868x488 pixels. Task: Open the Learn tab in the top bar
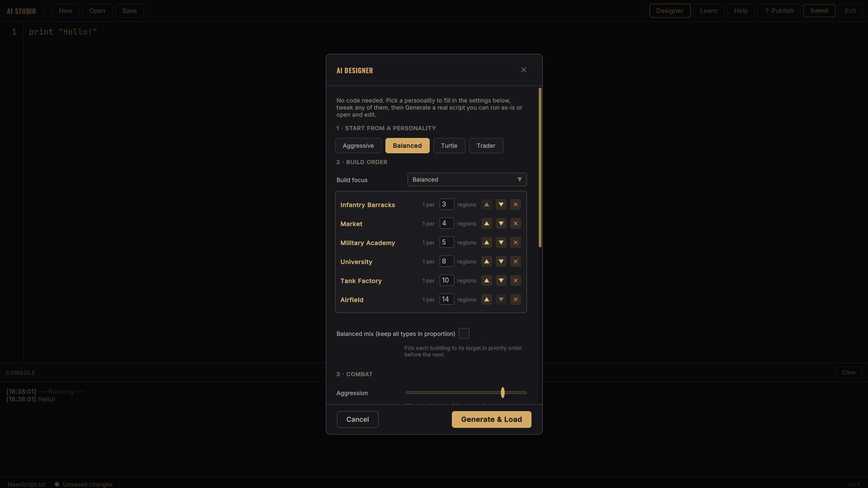point(709,10)
